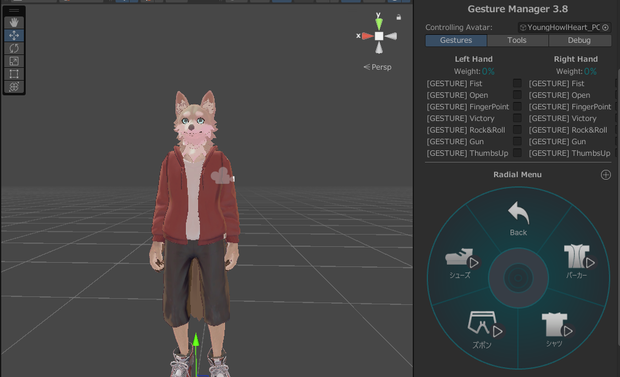Toggle the Persp projection label
Screen dimensions: 620x377
(378, 67)
